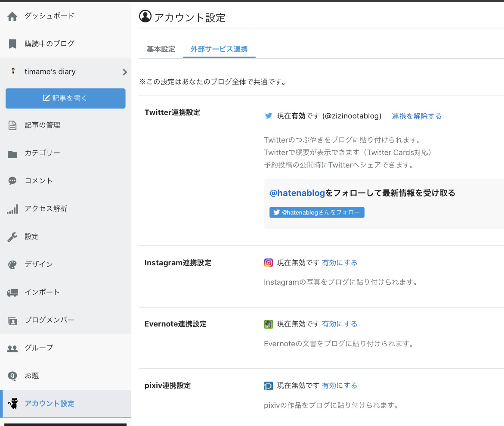Enable pixiv integration link

[x=340, y=386]
